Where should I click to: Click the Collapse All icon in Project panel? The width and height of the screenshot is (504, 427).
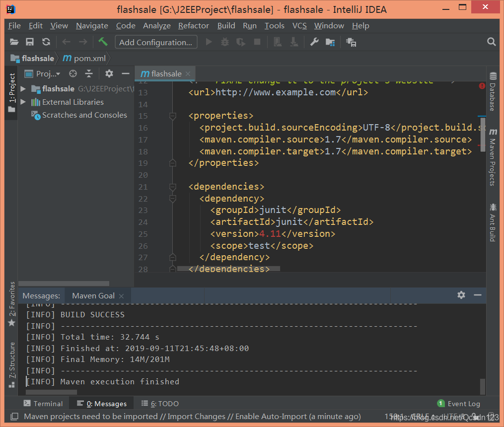click(89, 74)
